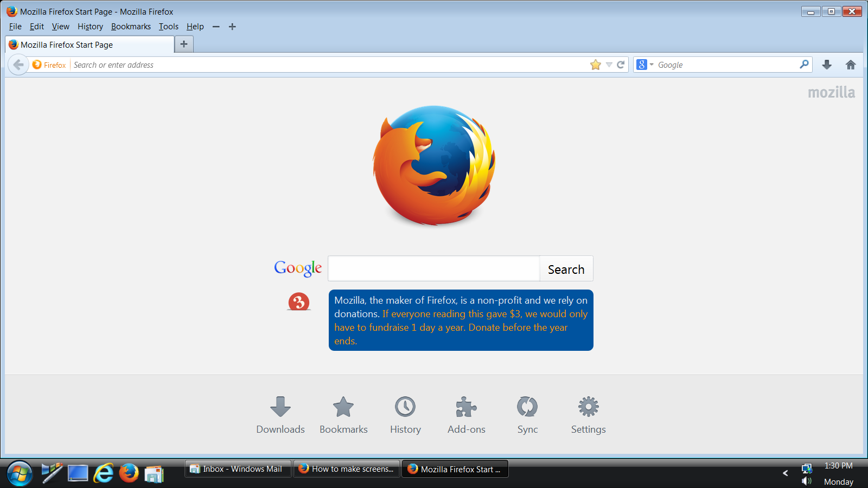Click the volume speaker tray icon

pos(807,481)
